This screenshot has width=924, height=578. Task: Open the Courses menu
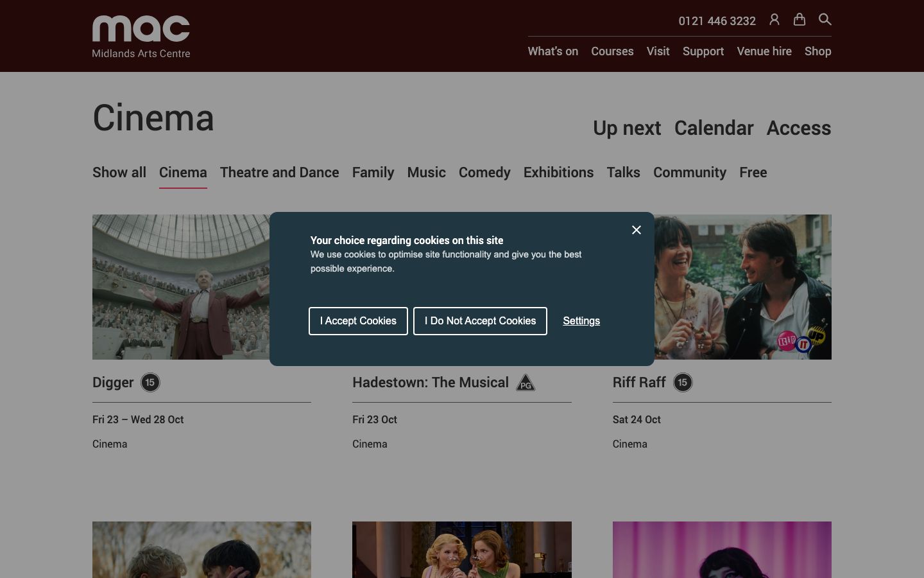pos(612,51)
